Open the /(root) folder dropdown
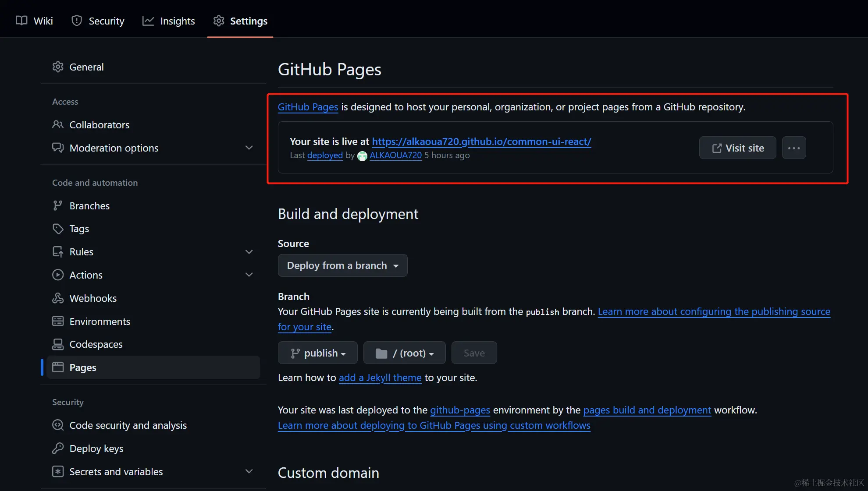This screenshot has width=868, height=491. [x=404, y=353]
